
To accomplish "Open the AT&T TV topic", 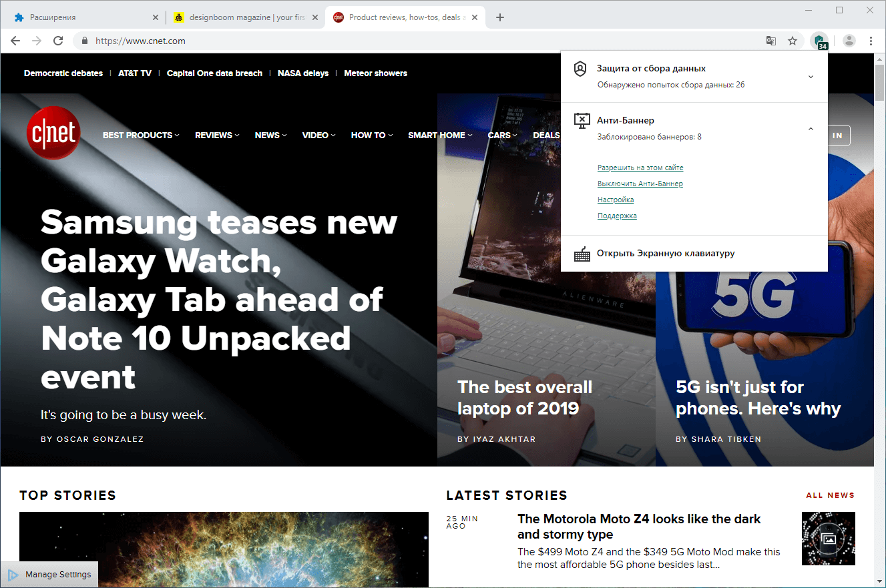I will (x=135, y=73).
